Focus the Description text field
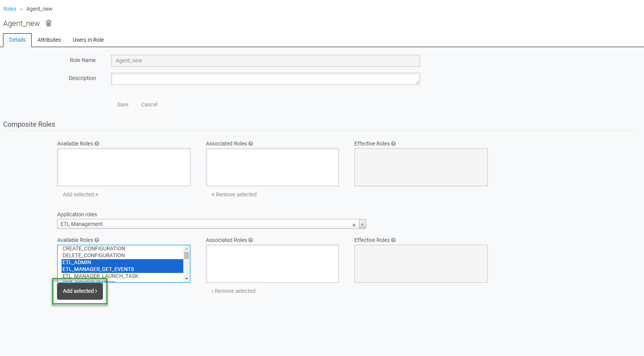The height and width of the screenshot is (356, 644). pyautogui.click(x=265, y=79)
